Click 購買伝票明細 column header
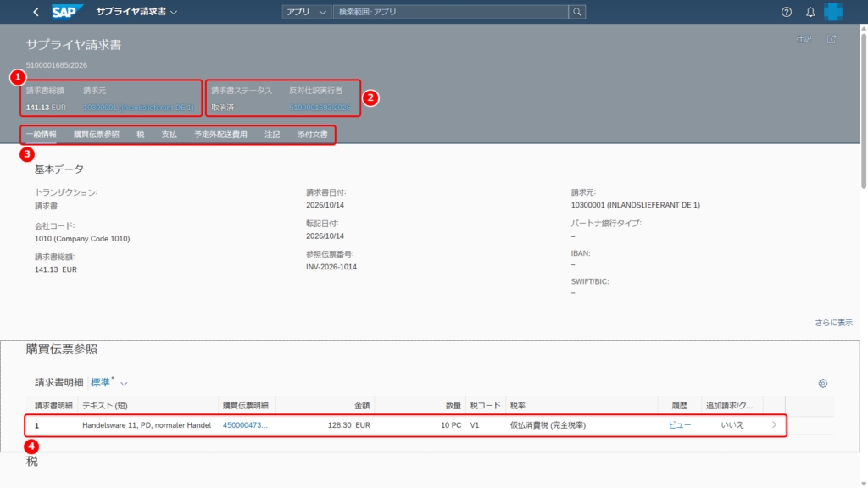868x488 pixels. coord(245,406)
